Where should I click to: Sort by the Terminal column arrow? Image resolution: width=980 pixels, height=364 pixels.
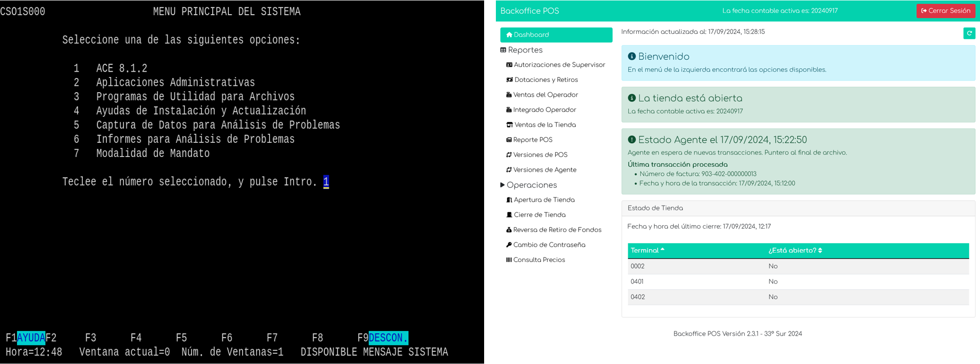coord(662,250)
